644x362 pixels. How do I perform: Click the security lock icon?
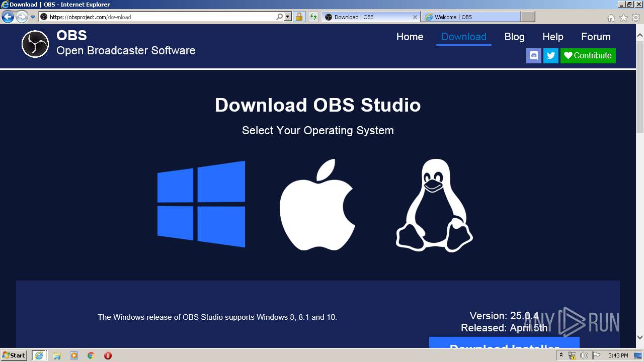pos(299,17)
